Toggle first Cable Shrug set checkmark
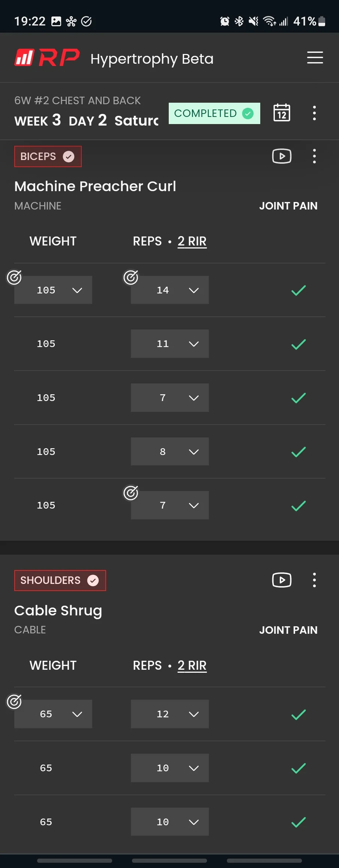Viewport: 339px width, 868px height. 298,714
